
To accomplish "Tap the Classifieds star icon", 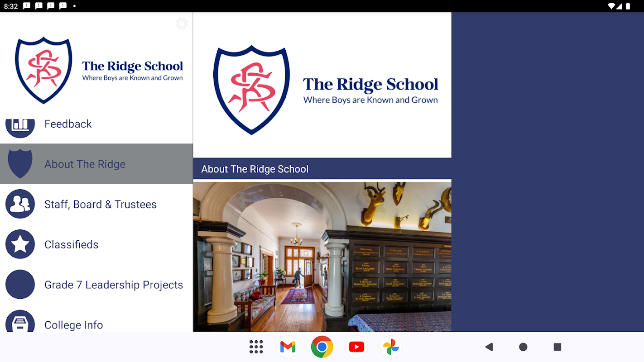I will click(20, 244).
